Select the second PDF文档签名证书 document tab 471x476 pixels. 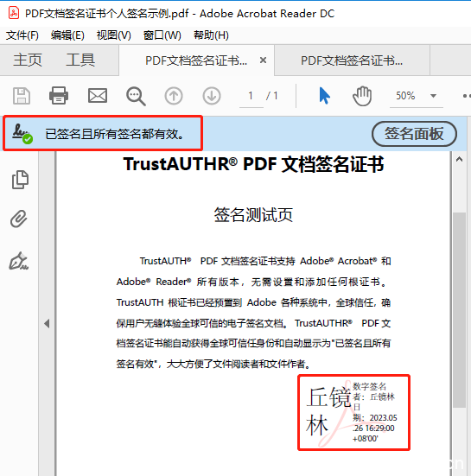352,60
